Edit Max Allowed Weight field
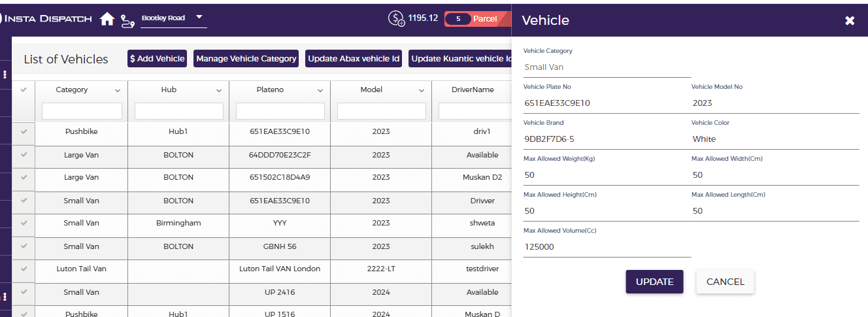This screenshot has width=868, height=317. pos(607,175)
